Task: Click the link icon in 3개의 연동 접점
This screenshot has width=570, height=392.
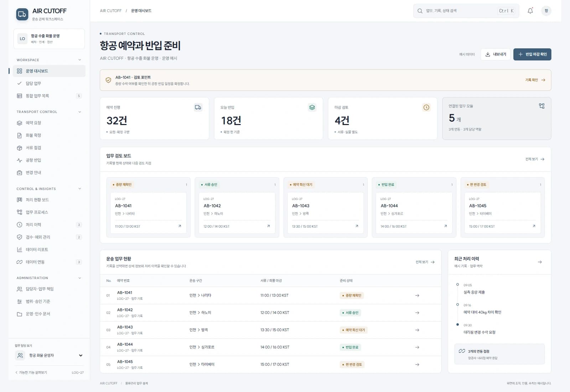Action: coord(462,351)
